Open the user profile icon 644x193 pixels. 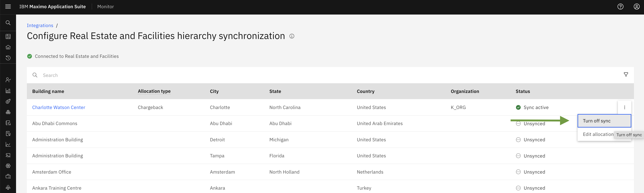[637, 7]
